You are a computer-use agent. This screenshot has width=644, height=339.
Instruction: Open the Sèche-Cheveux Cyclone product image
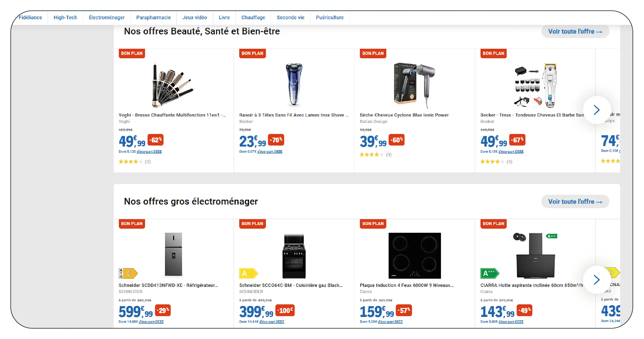click(414, 85)
